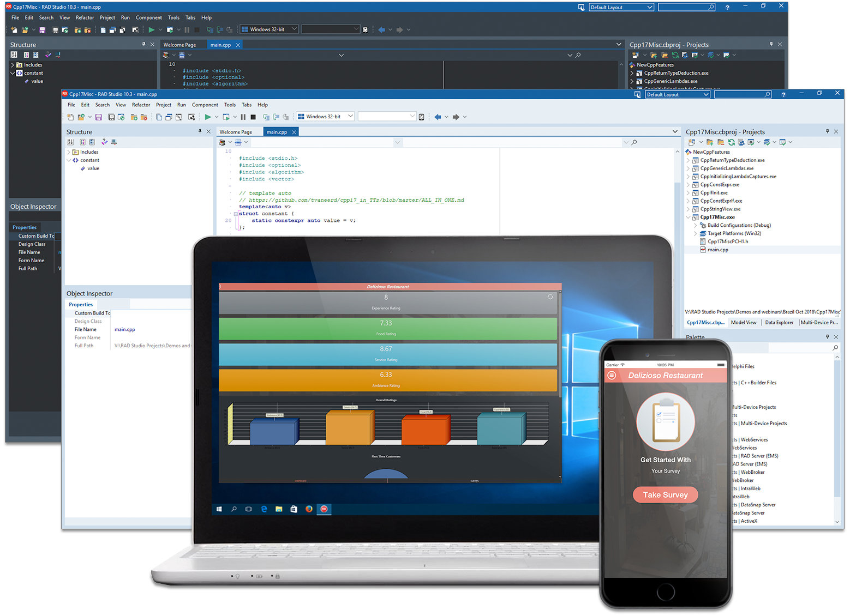Pin the front Structure panel
The height and width of the screenshot is (616, 850).
point(200,131)
